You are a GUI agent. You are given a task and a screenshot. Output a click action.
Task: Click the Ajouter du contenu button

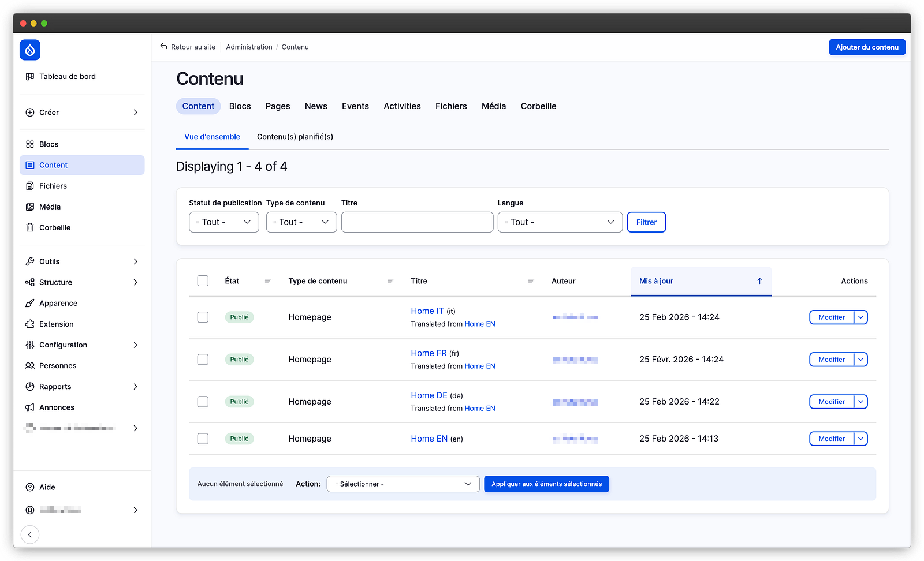pyautogui.click(x=867, y=47)
